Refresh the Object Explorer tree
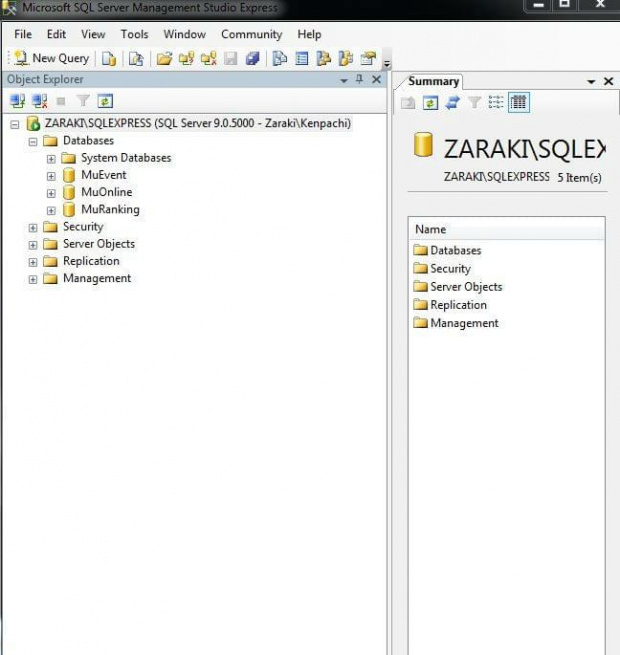 (x=105, y=100)
